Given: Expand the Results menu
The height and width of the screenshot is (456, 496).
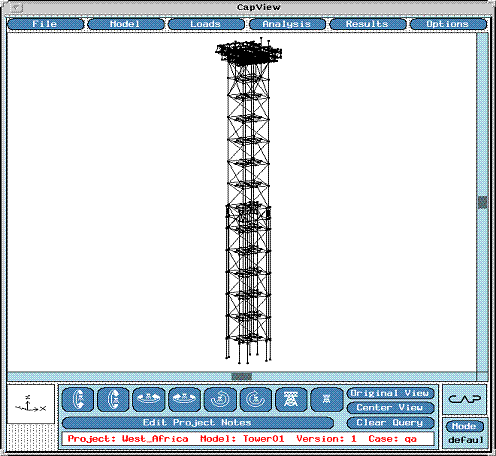Looking at the screenshot, I should tap(368, 24).
